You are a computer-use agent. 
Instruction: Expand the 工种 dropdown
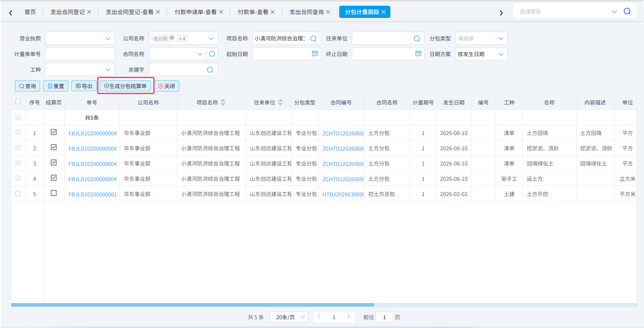80,70
